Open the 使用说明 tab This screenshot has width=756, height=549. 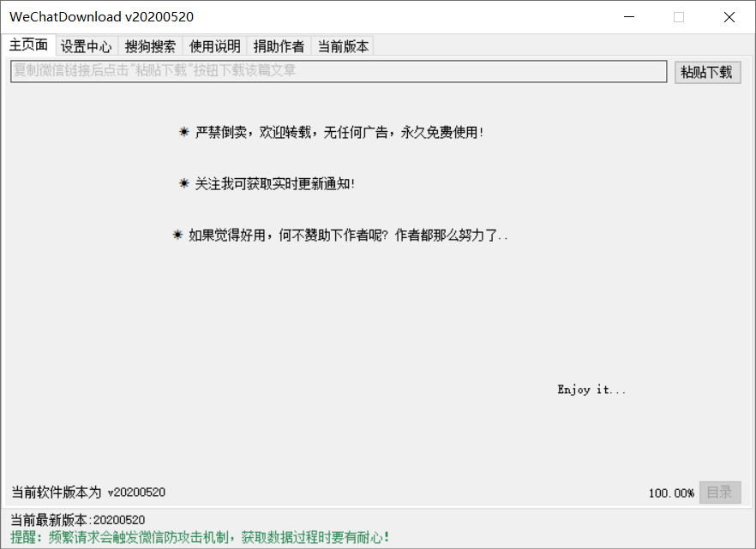click(214, 46)
